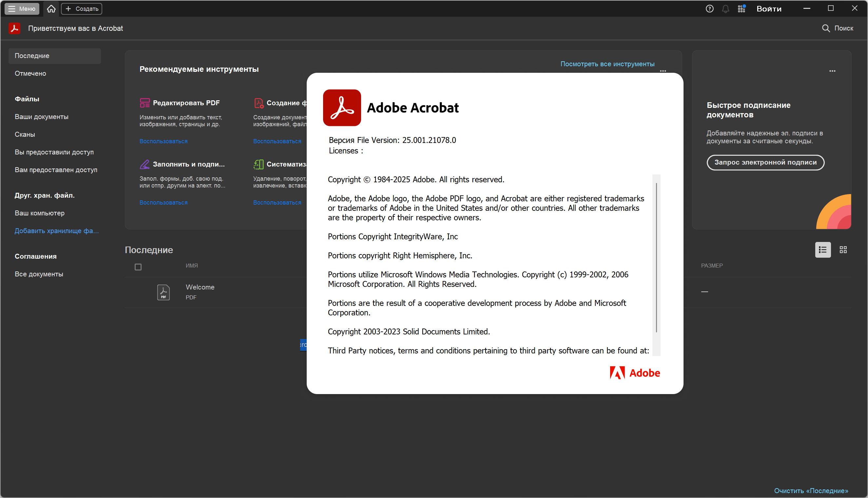Click the Fill and Sign pen icon
868x498 pixels.
(145, 164)
